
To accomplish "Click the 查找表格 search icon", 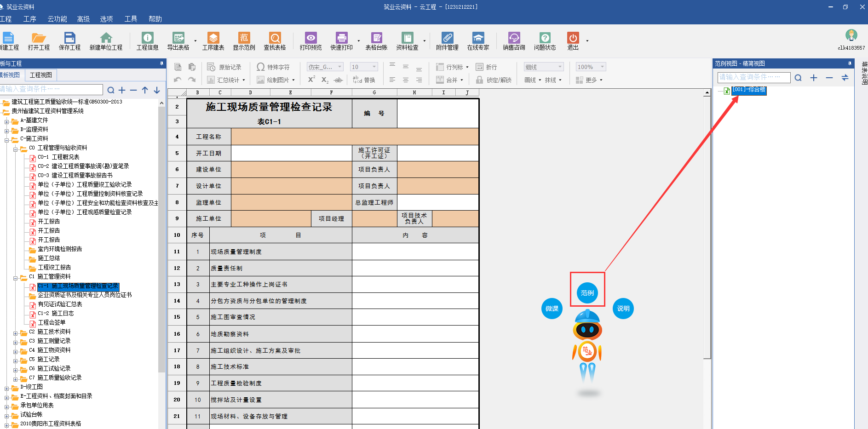I will [x=275, y=38].
